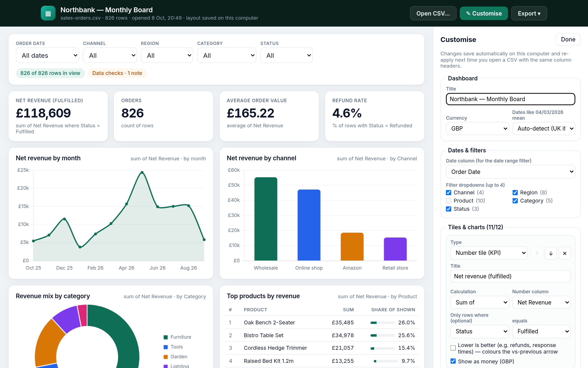Open the Date column dropdown

pos(510,172)
